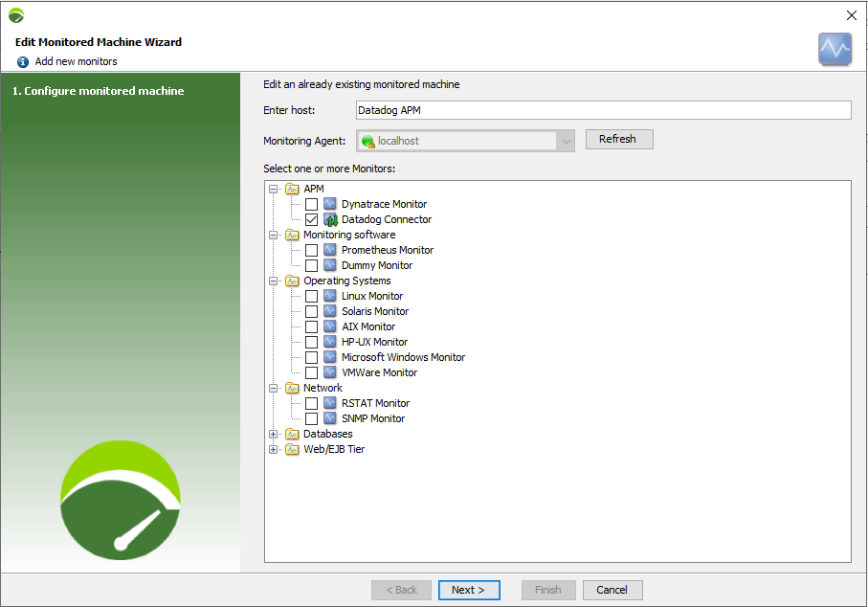Click the monitor wizard icon at top right
868x607 pixels.
(835, 49)
